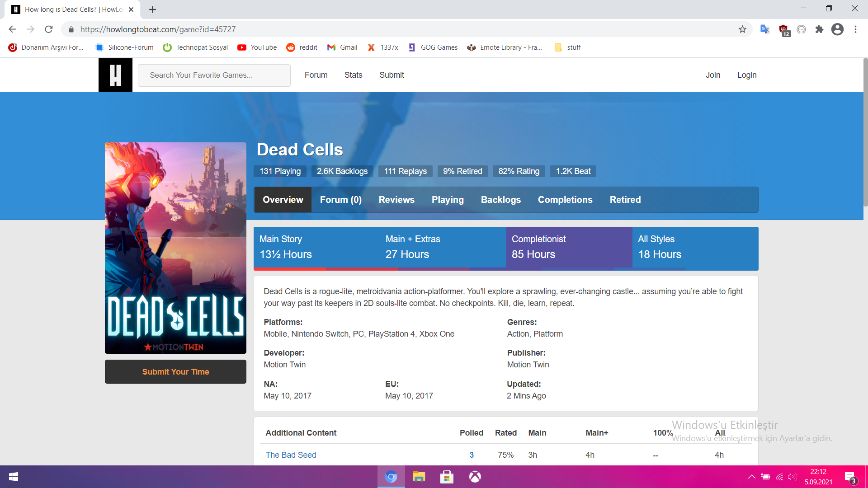Click the Login link

coord(747,75)
